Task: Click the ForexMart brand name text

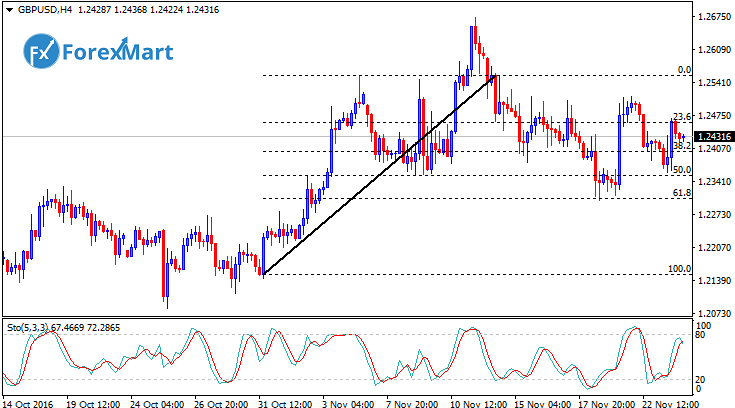Action: point(119,52)
